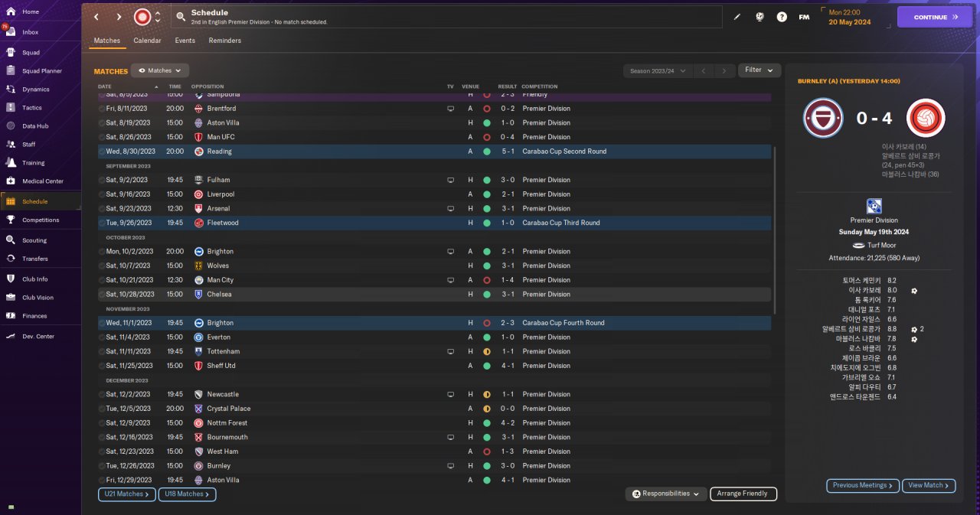
Task: Select the Chelsea match row
Action: pos(434,294)
